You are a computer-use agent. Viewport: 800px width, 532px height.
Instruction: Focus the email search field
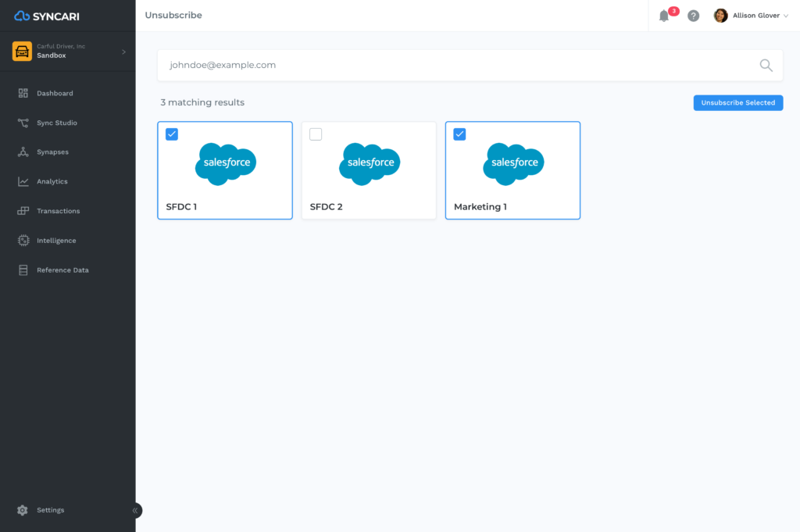tap(470, 66)
